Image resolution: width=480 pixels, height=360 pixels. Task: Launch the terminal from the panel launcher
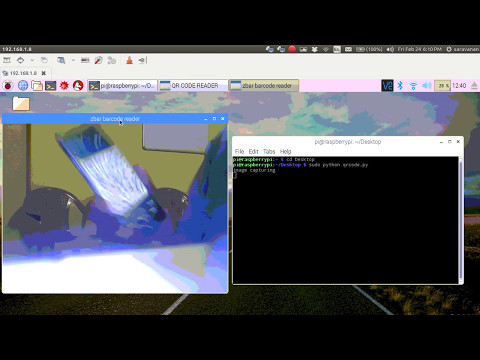[x=50, y=86]
